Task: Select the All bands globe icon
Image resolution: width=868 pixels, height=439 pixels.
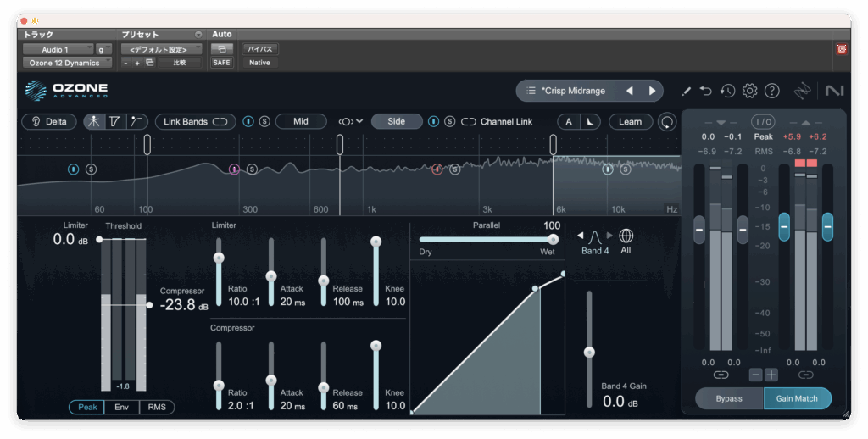Action: tap(626, 236)
